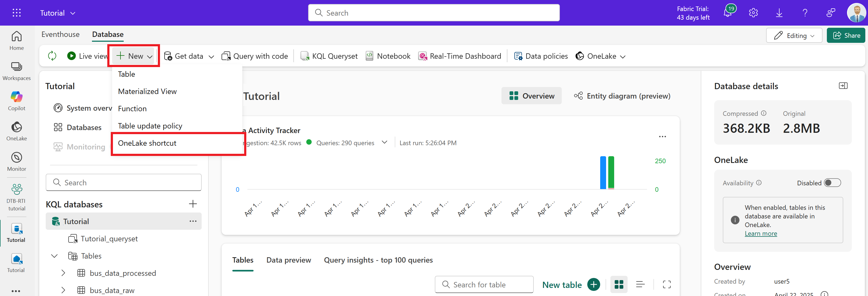Screen dimensions: 868x296
Task: Expand tables section to full screen
Action: 667,284
